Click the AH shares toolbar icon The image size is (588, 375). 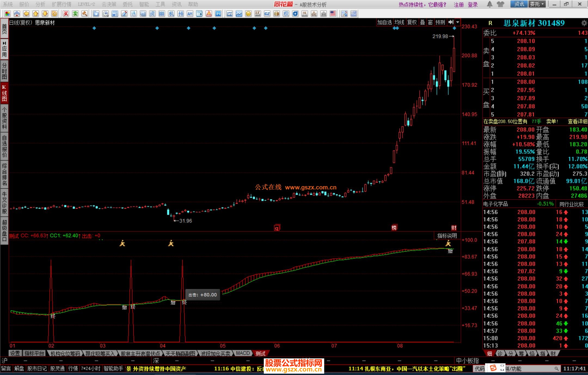click(190, 14)
